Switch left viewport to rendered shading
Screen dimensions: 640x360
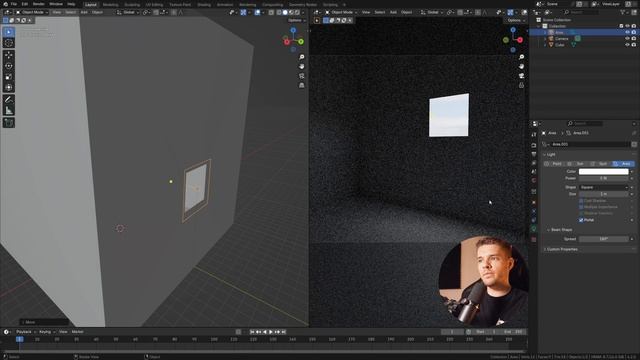point(297,13)
